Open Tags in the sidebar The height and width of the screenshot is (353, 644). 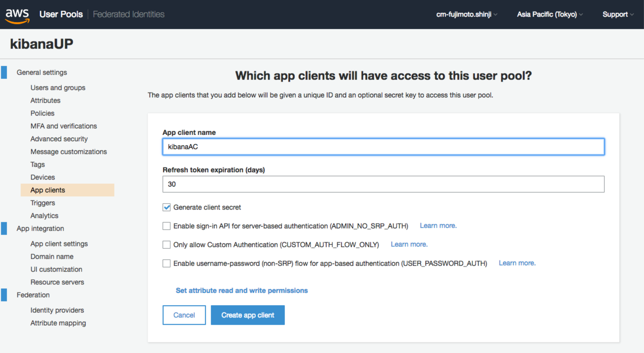click(37, 164)
